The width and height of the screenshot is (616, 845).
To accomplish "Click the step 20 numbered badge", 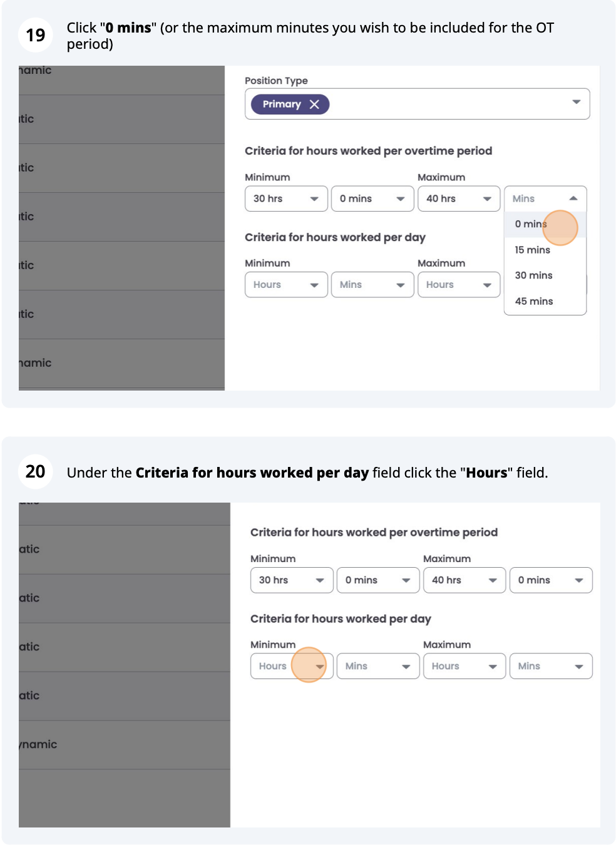I will point(36,471).
